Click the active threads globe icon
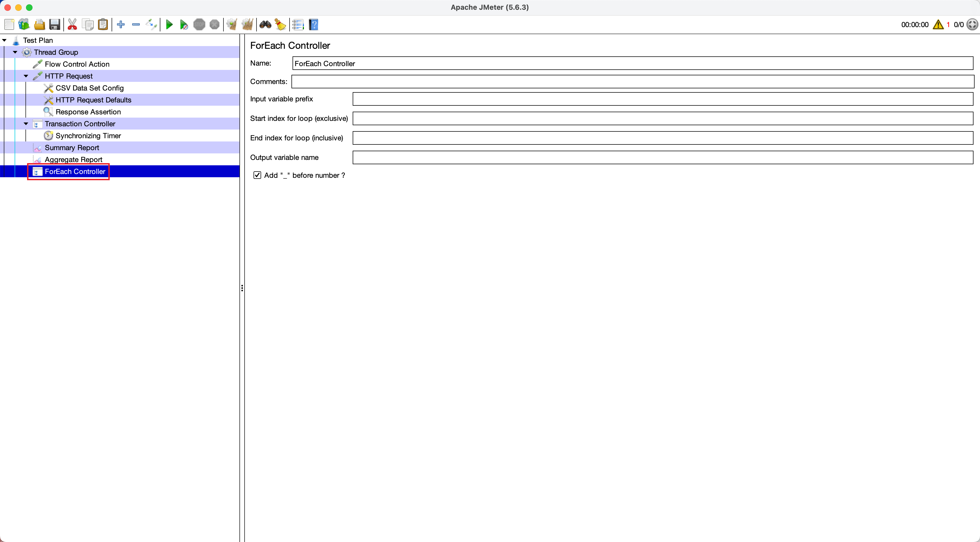980x542 pixels. 972,25
